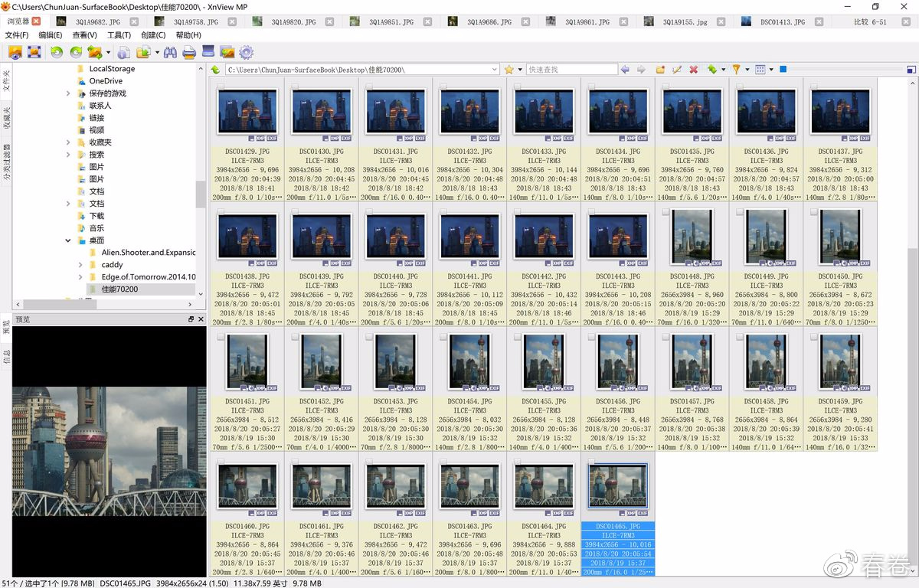Tick the checkbox on DSC01448.JPG thumbnail
Screen dimensions: 919x588
point(666,212)
